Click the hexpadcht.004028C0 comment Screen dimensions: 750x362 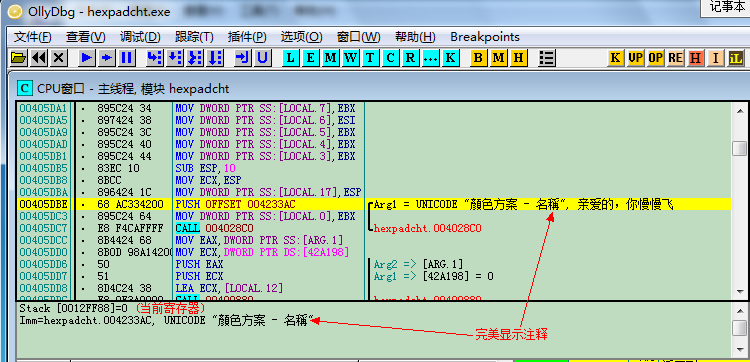[x=428, y=229]
